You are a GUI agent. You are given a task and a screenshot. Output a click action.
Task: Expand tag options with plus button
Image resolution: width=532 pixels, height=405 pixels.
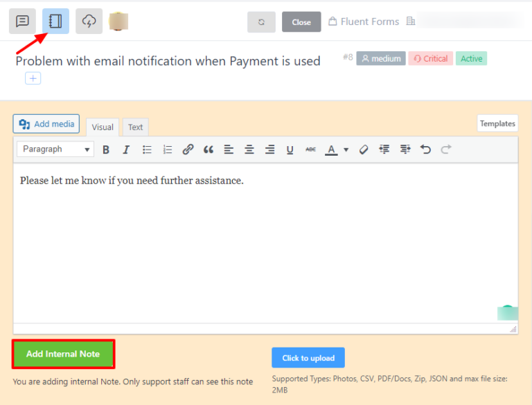click(x=33, y=78)
